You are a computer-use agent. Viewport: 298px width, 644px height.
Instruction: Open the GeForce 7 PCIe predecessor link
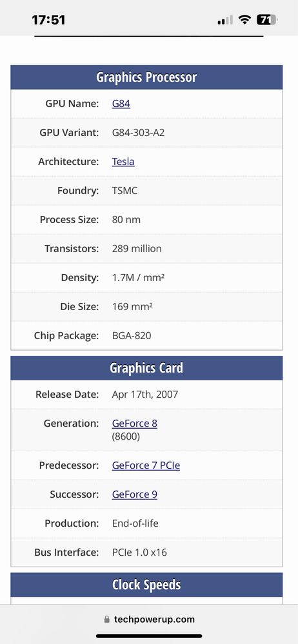pyautogui.click(x=146, y=465)
